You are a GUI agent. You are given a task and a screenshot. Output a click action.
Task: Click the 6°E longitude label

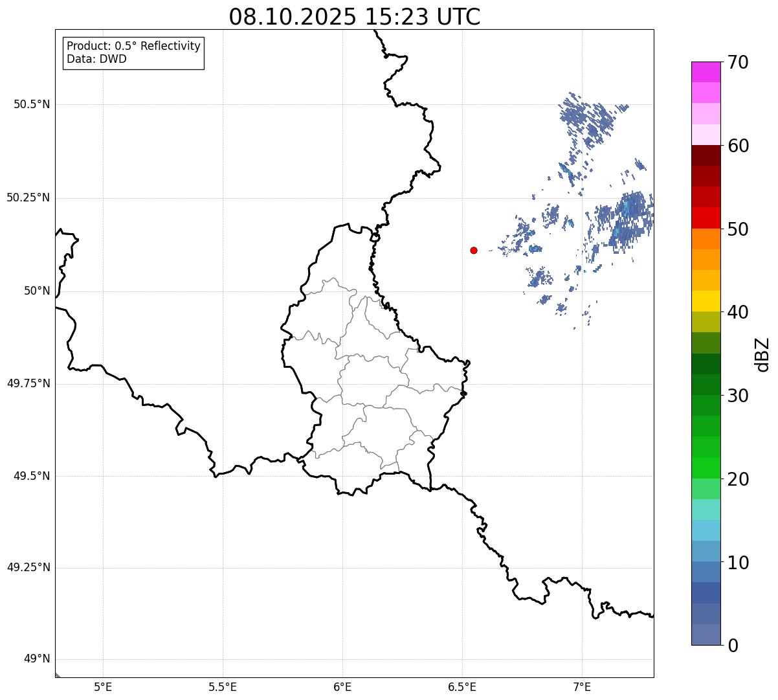pos(342,686)
